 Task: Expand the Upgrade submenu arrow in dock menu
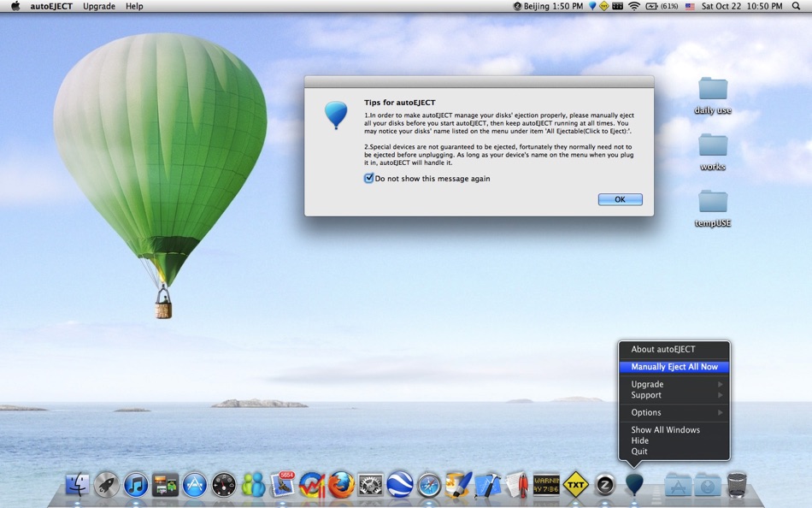pos(721,384)
